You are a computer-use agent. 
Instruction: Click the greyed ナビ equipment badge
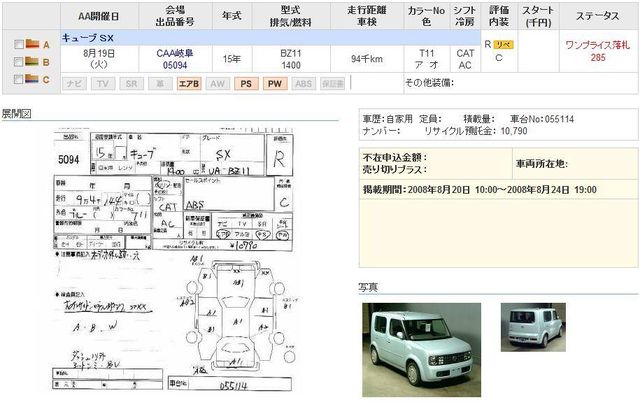coord(74,84)
